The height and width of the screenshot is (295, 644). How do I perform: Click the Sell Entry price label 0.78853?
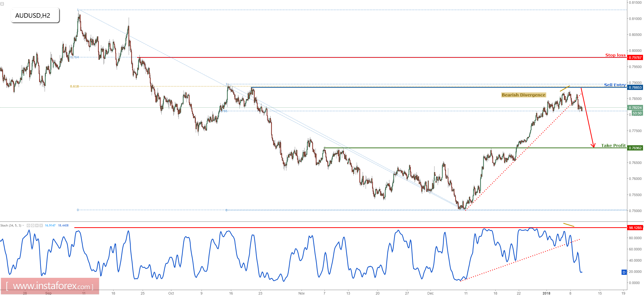(x=635, y=87)
